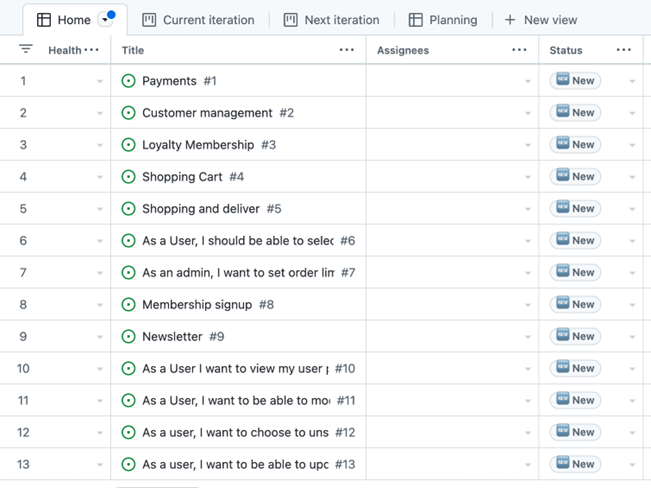Viewport: 651px width, 488px height.
Task: Open issue 'As an admin, I want to set order lim'
Action: coord(238,272)
